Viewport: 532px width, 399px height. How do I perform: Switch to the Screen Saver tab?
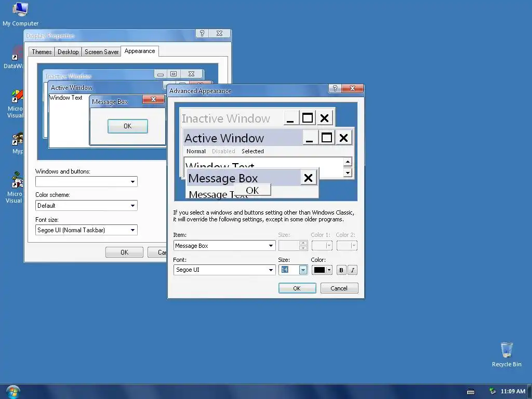(x=101, y=52)
